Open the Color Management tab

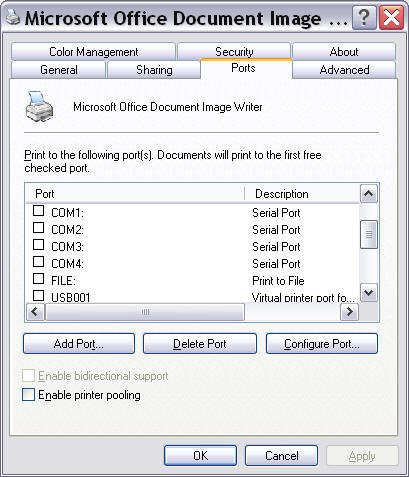(x=93, y=52)
